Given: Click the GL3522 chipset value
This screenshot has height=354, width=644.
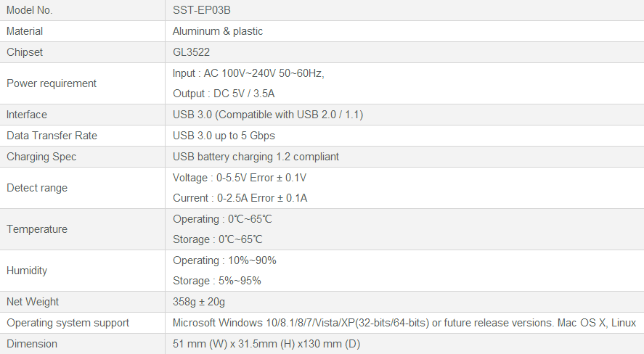Looking at the screenshot, I should (192, 52).
